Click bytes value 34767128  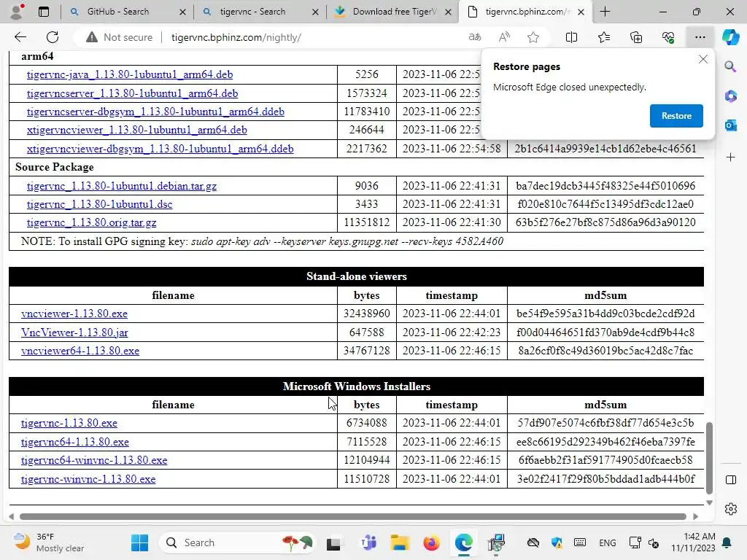pyautogui.click(x=366, y=351)
